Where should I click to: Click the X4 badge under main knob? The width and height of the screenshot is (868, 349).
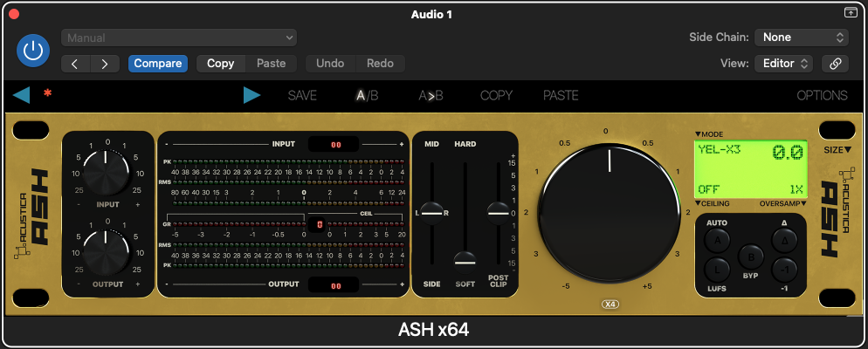point(610,305)
